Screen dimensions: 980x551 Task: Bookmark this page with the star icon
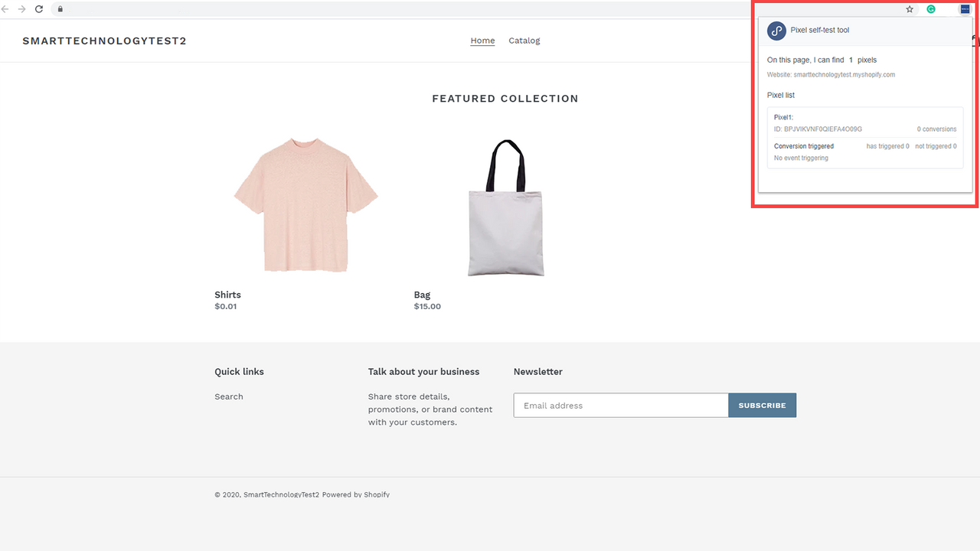point(910,9)
